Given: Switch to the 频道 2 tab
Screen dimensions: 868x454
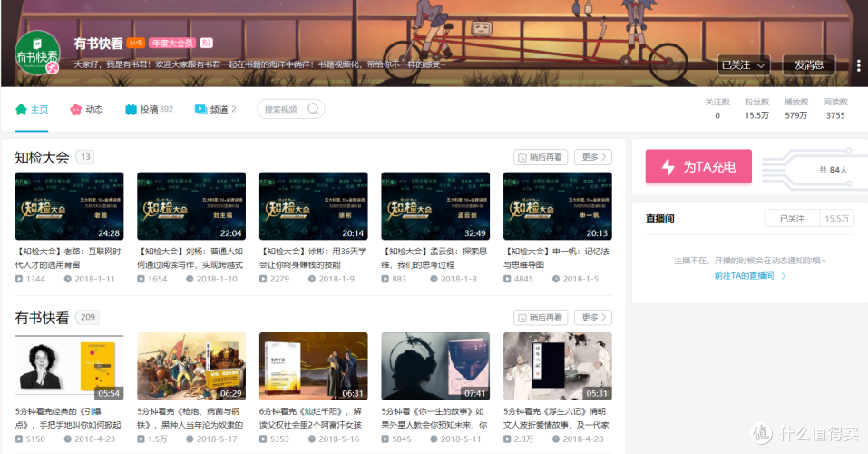Looking at the screenshot, I should coord(215,109).
